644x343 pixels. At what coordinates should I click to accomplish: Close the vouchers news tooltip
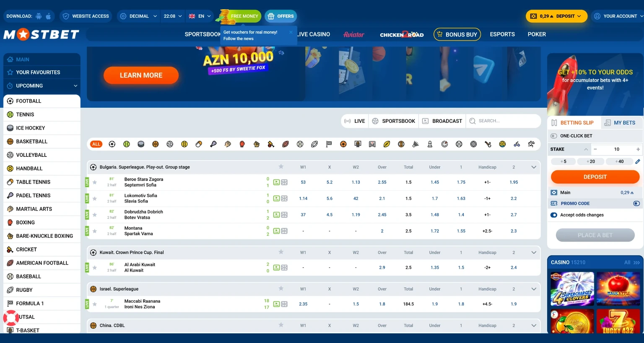[x=291, y=32]
